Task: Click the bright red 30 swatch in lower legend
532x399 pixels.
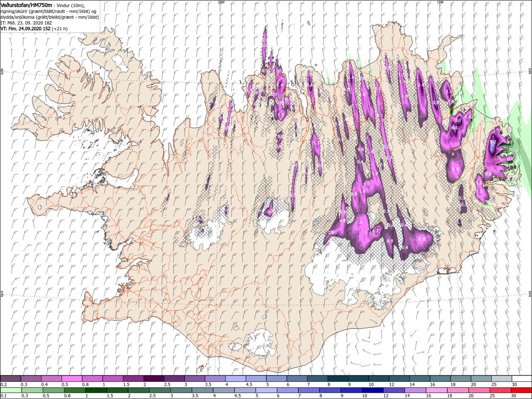Action: tap(520, 390)
